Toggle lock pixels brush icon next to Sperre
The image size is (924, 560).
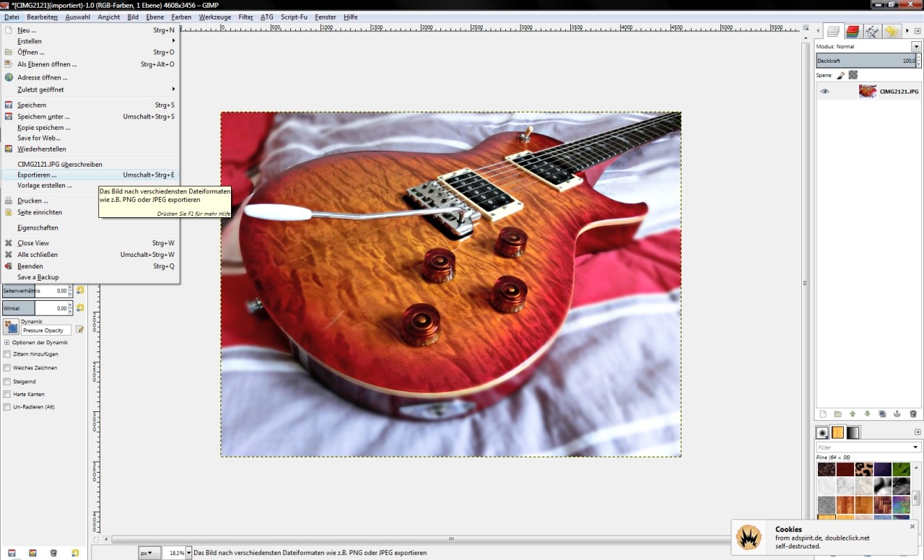841,75
